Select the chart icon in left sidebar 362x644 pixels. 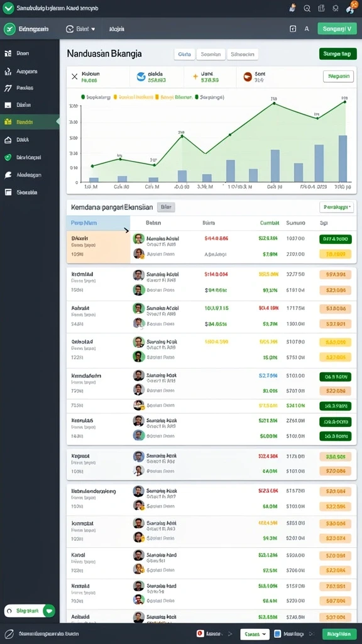[8, 72]
